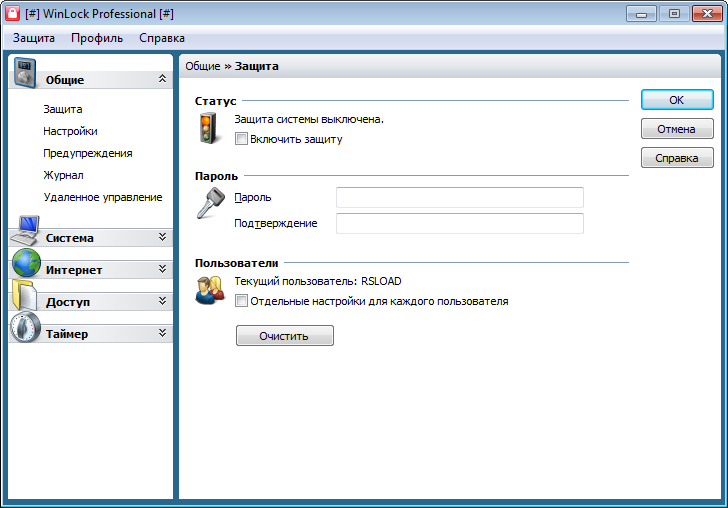Focus the Пароль input field
The height and width of the screenshot is (508, 728).
[460, 197]
